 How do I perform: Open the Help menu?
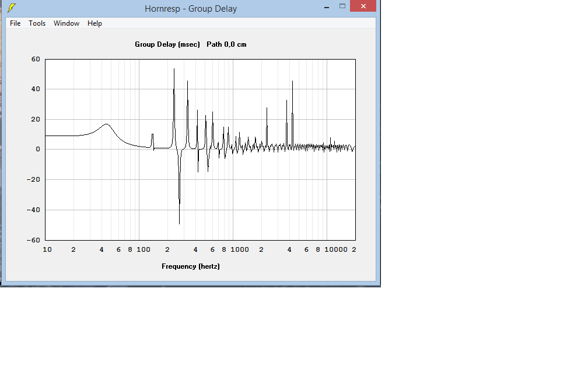(x=94, y=23)
